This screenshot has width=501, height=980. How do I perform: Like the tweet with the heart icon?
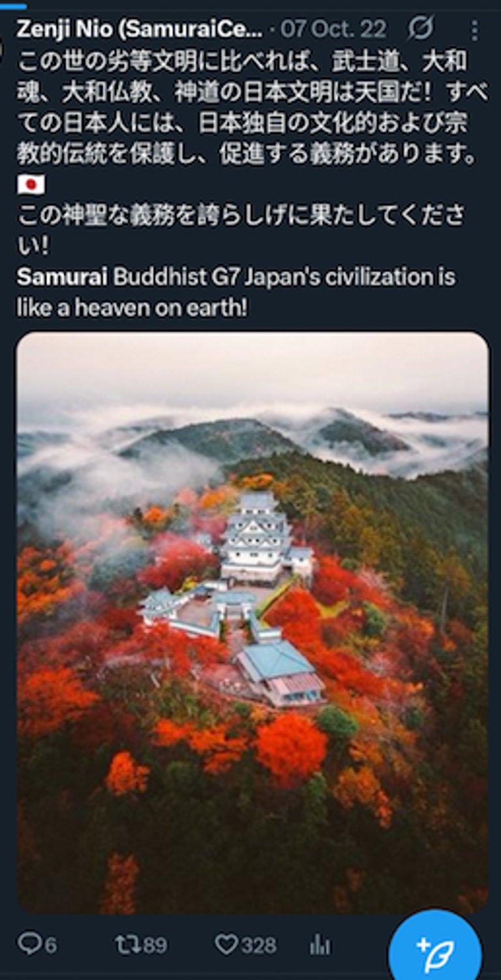pyautogui.click(x=226, y=944)
